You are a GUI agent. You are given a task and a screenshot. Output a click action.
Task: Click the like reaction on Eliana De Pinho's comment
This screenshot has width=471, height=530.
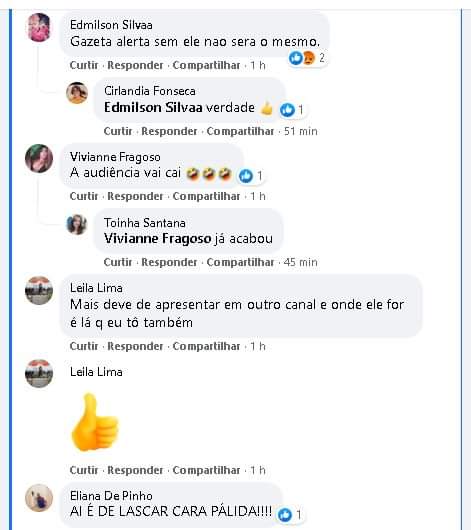point(285,514)
